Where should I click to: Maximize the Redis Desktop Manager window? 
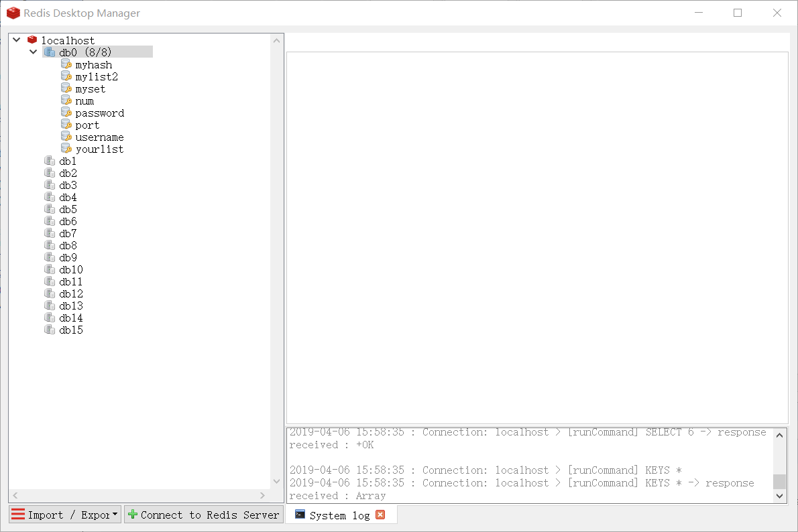point(738,13)
